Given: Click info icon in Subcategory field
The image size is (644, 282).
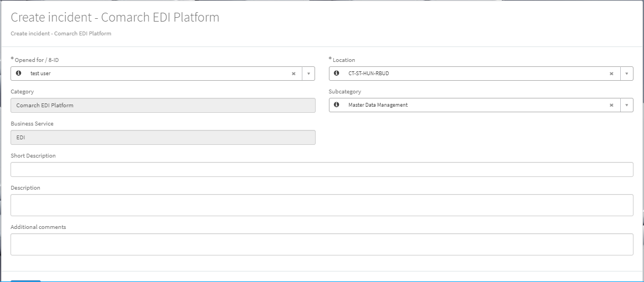Looking at the screenshot, I should pyautogui.click(x=337, y=105).
